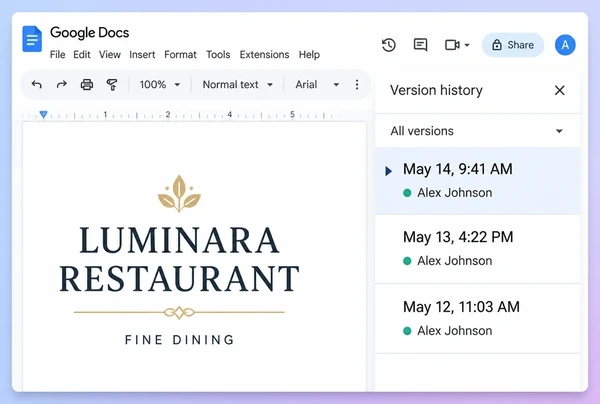The width and height of the screenshot is (600, 404).
Task: Open the Edit menu
Action: pyautogui.click(x=82, y=55)
